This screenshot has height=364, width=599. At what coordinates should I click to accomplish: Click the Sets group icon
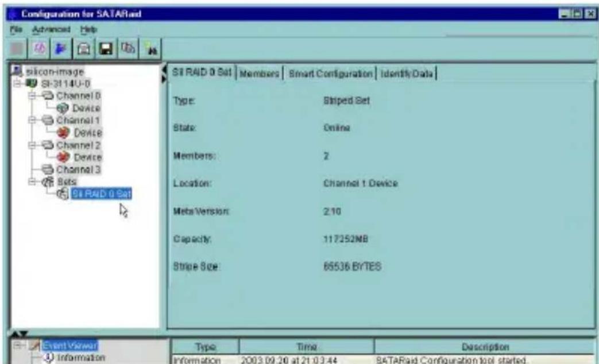click(48, 181)
